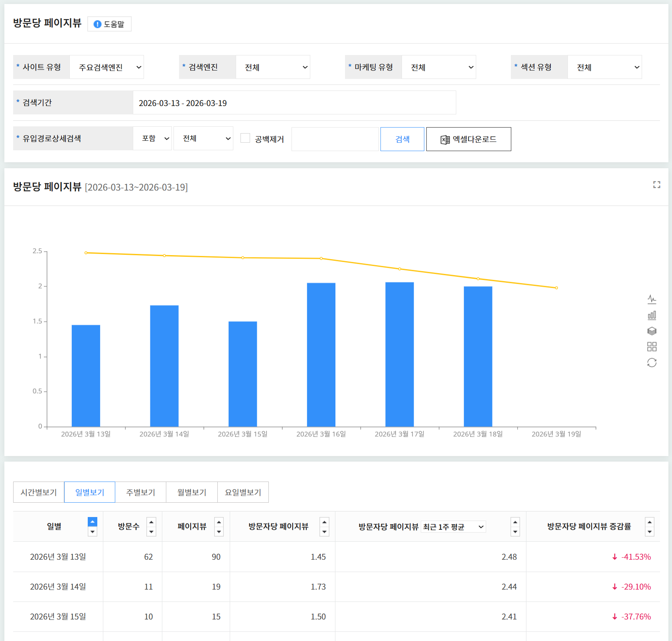Open the 사이트 유형 dropdown
The width and height of the screenshot is (672, 641).
point(106,67)
